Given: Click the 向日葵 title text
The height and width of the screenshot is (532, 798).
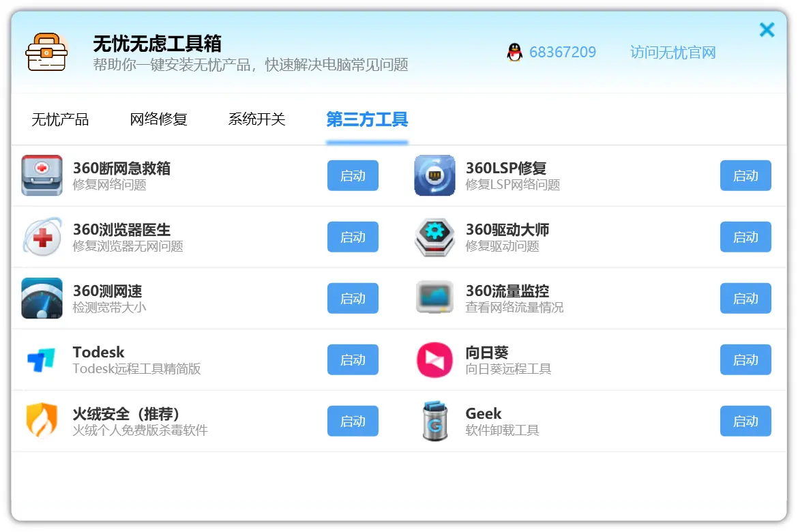Looking at the screenshot, I should pos(486,353).
